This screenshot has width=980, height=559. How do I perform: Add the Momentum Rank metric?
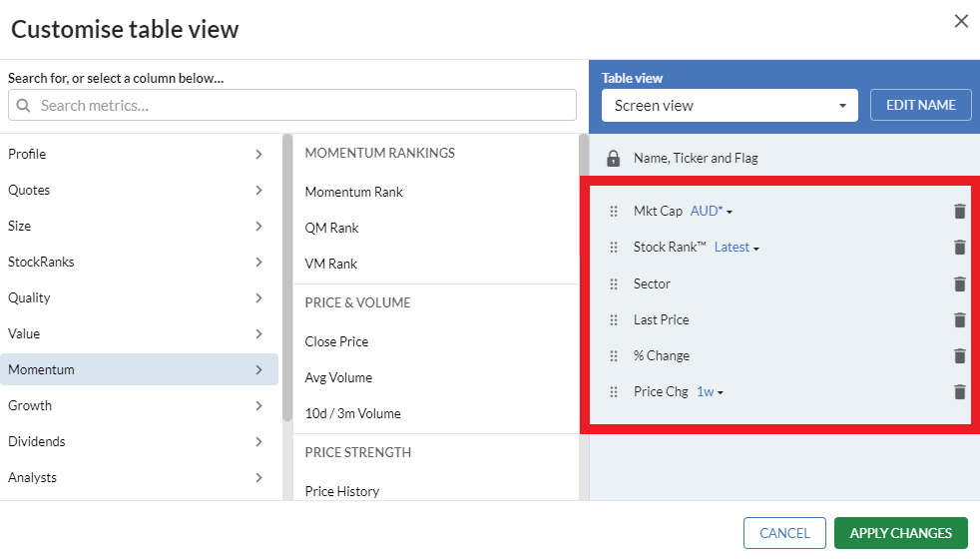point(353,192)
